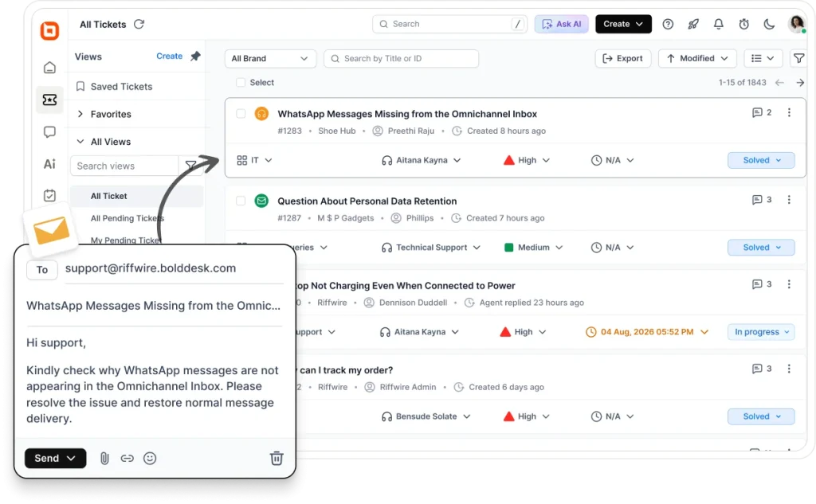Open the notifications bell
The width and height of the screenshot is (816, 504).
[718, 24]
